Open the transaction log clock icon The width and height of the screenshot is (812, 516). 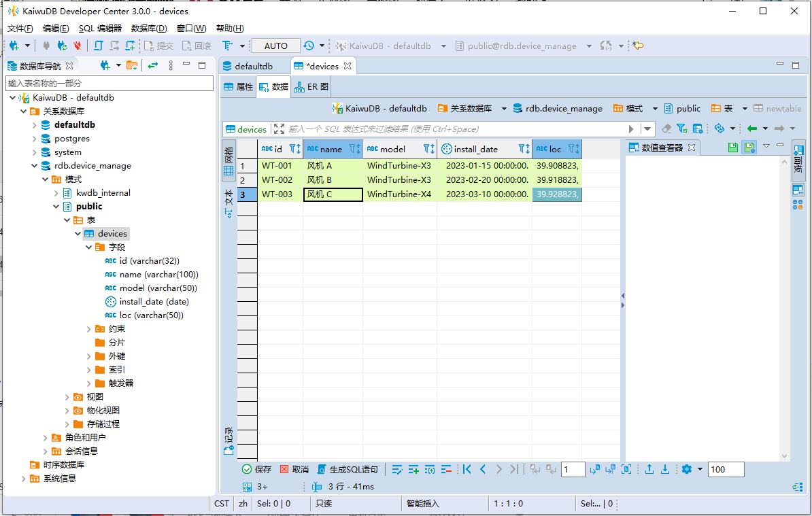[x=309, y=46]
